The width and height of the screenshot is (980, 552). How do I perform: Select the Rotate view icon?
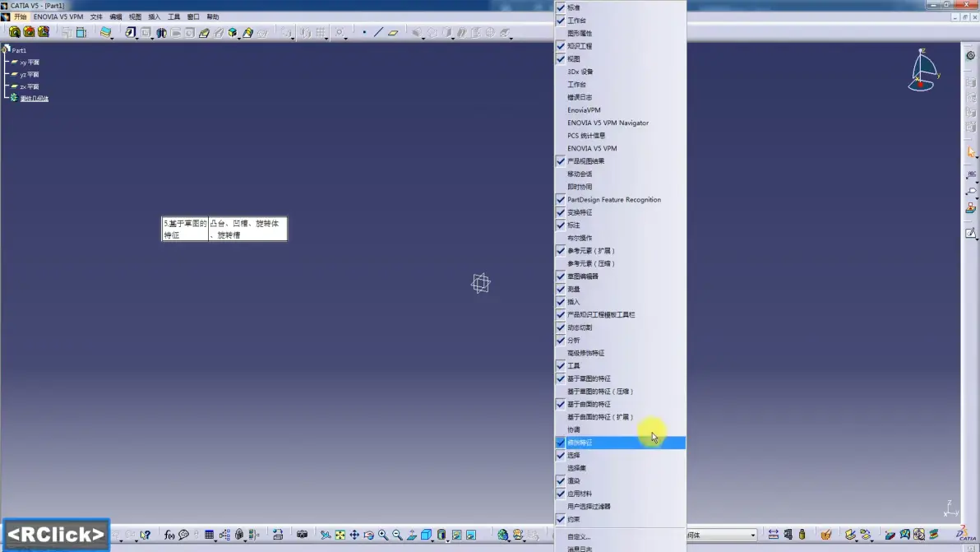click(x=369, y=535)
